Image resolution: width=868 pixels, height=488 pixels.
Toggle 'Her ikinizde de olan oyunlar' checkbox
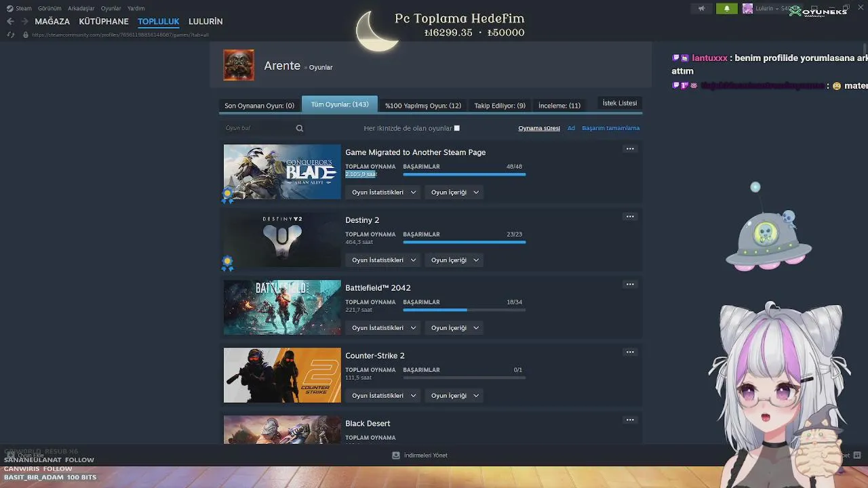coord(457,128)
